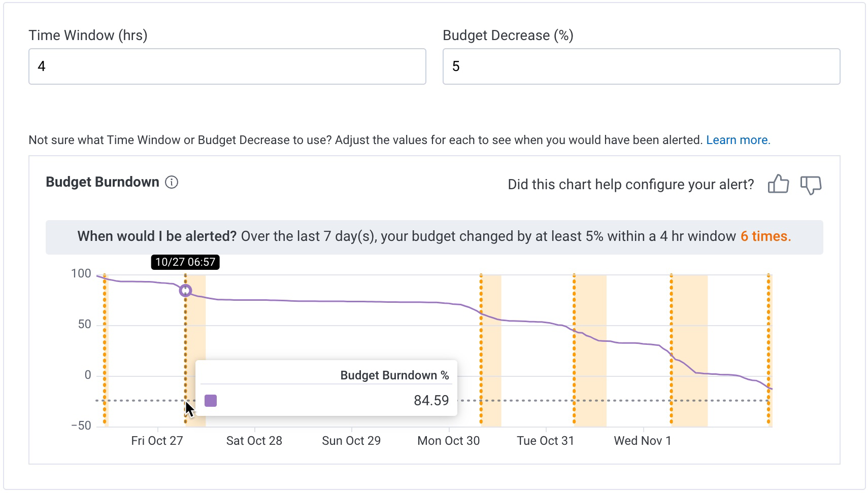868x493 pixels.
Task: Focus the Time Window (hrs) input field
Action: pos(227,66)
